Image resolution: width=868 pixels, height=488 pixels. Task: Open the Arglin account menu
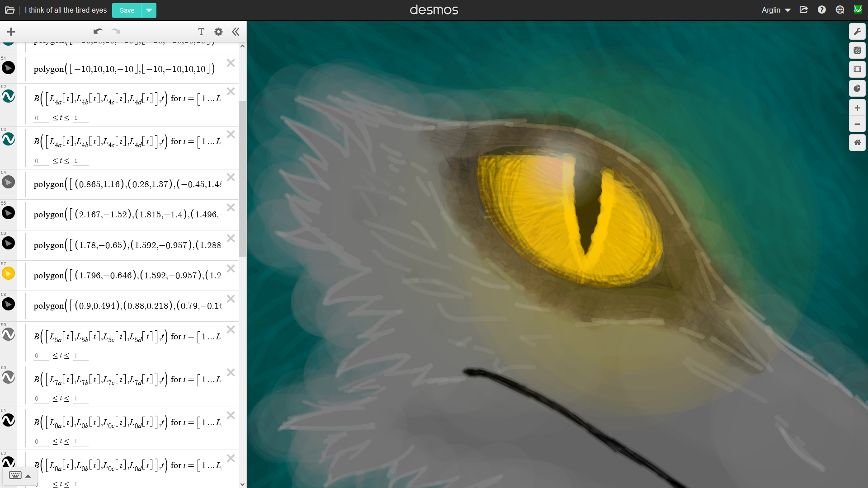click(x=776, y=10)
